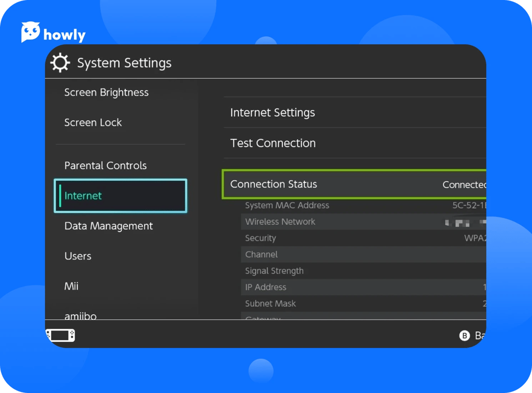The height and width of the screenshot is (393, 532).
Task: Click the Switch console icon at bottom left
Action: point(60,335)
